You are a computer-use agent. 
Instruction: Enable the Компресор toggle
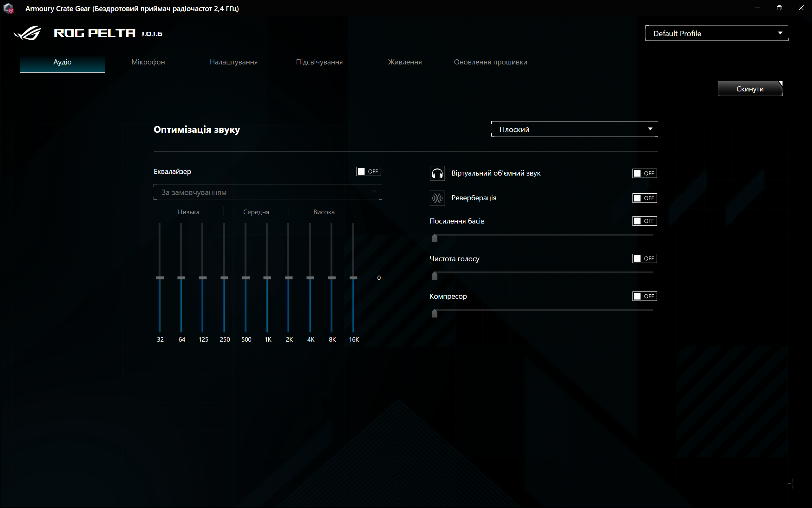pos(645,296)
